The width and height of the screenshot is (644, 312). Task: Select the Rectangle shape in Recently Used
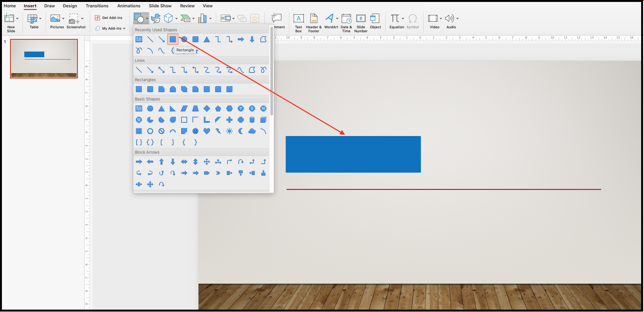coord(173,40)
